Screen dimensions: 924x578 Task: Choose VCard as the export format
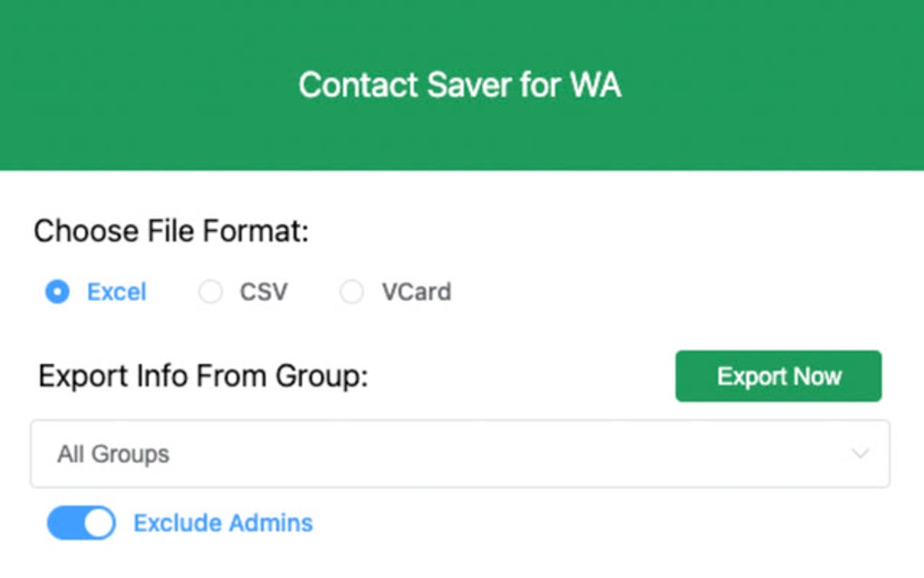[x=351, y=292]
